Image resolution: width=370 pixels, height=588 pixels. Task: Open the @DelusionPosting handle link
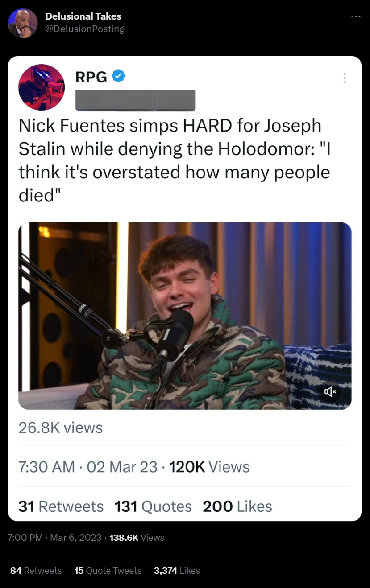click(x=85, y=29)
